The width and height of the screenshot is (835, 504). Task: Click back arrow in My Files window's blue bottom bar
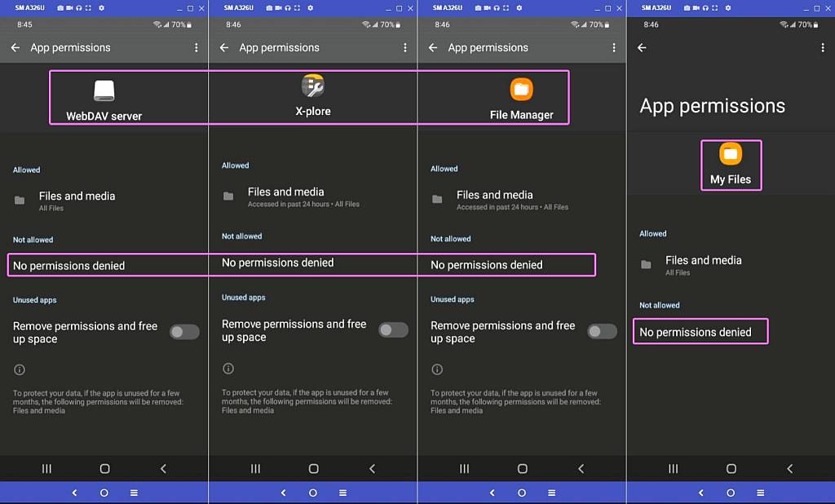click(x=700, y=493)
